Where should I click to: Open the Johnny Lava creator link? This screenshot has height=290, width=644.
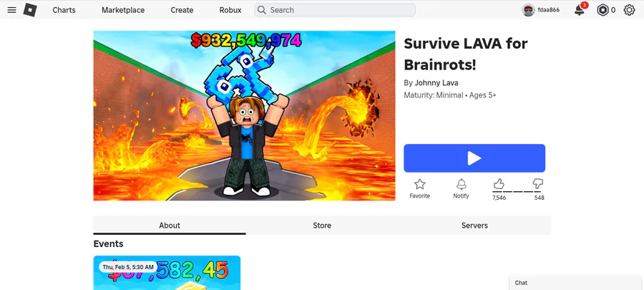point(436,83)
